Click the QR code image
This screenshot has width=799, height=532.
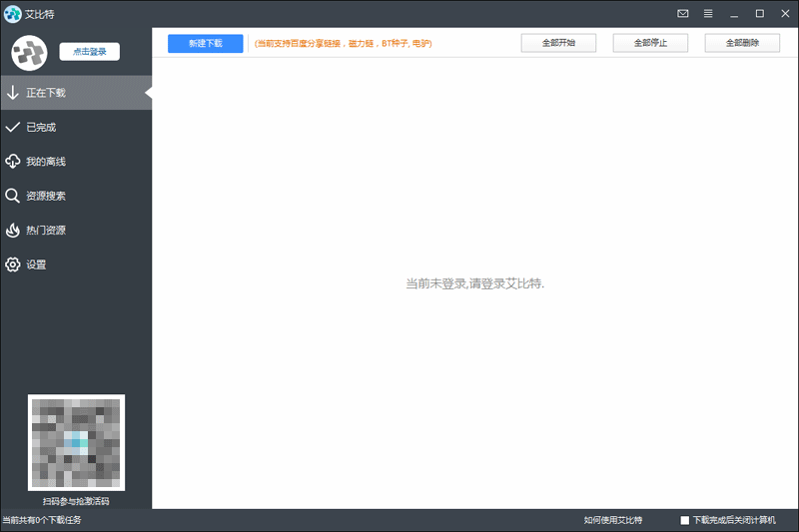77,442
